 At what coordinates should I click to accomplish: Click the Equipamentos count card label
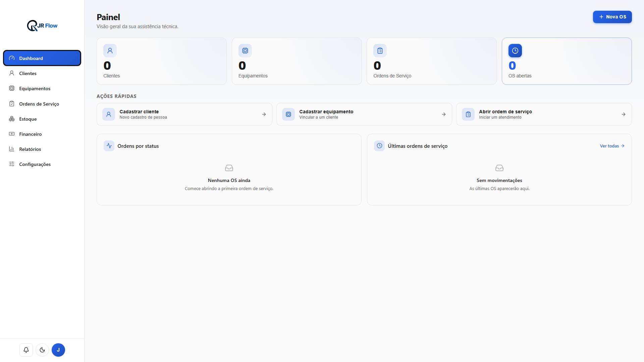point(253,76)
